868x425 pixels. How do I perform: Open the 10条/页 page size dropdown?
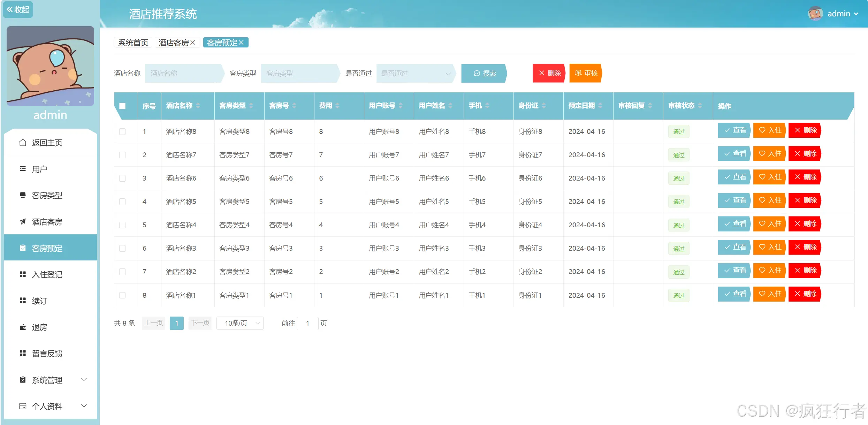click(x=240, y=323)
